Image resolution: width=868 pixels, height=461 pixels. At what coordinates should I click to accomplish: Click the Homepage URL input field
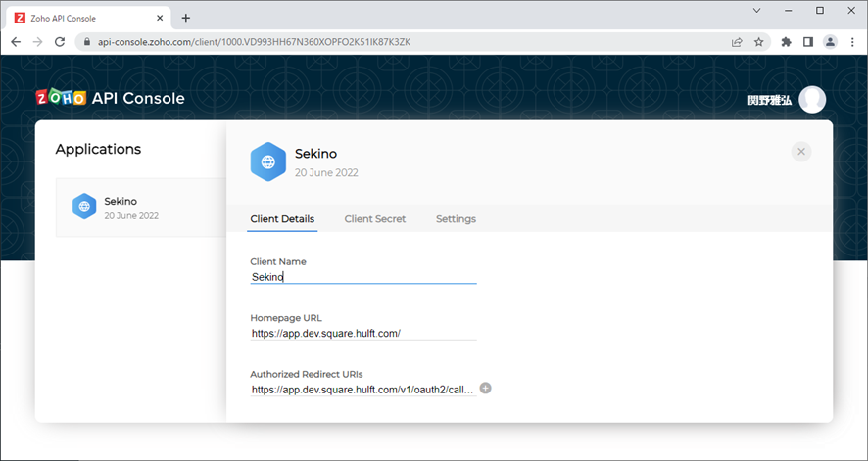click(x=362, y=333)
